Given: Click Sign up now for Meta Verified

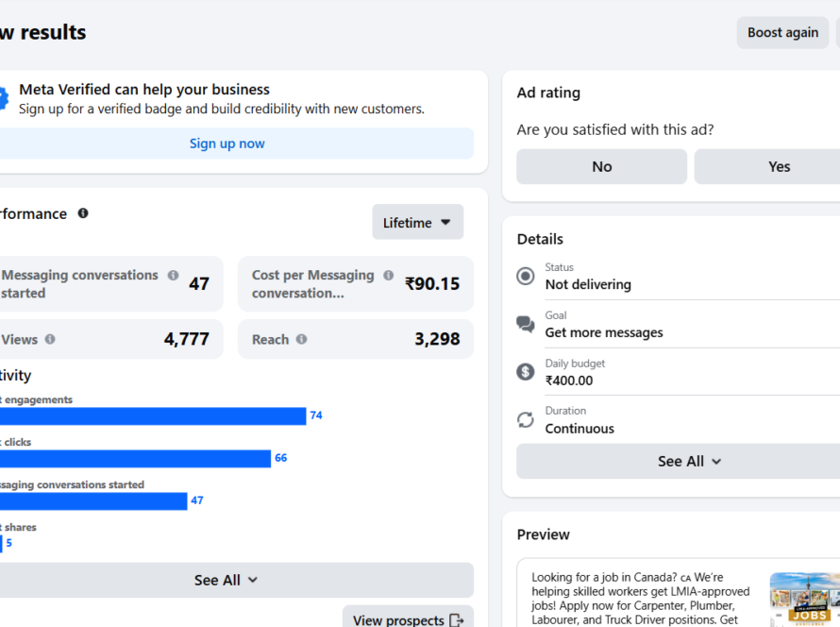Looking at the screenshot, I should pyautogui.click(x=227, y=144).
